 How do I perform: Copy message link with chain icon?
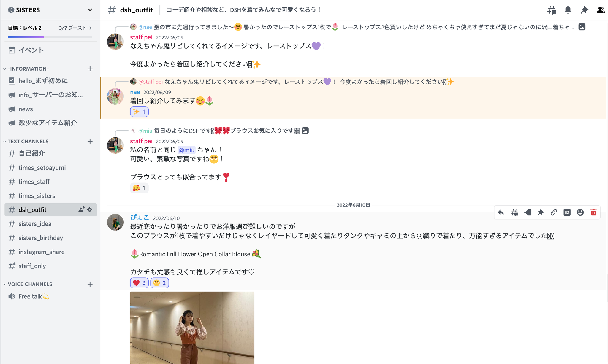[554, 212]
